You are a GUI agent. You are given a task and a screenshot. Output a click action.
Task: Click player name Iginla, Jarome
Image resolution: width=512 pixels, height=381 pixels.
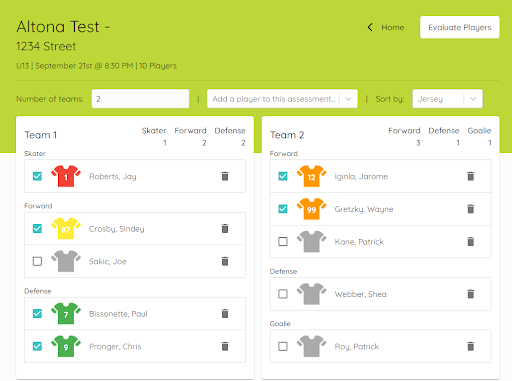point(361,176)
